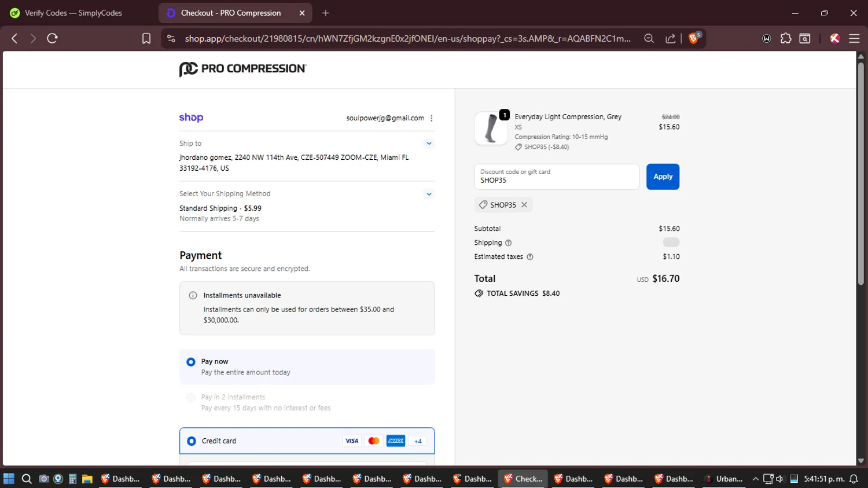
Task: Switch to Verify Codes SimplyCodes tab
Action: (73, 13)
